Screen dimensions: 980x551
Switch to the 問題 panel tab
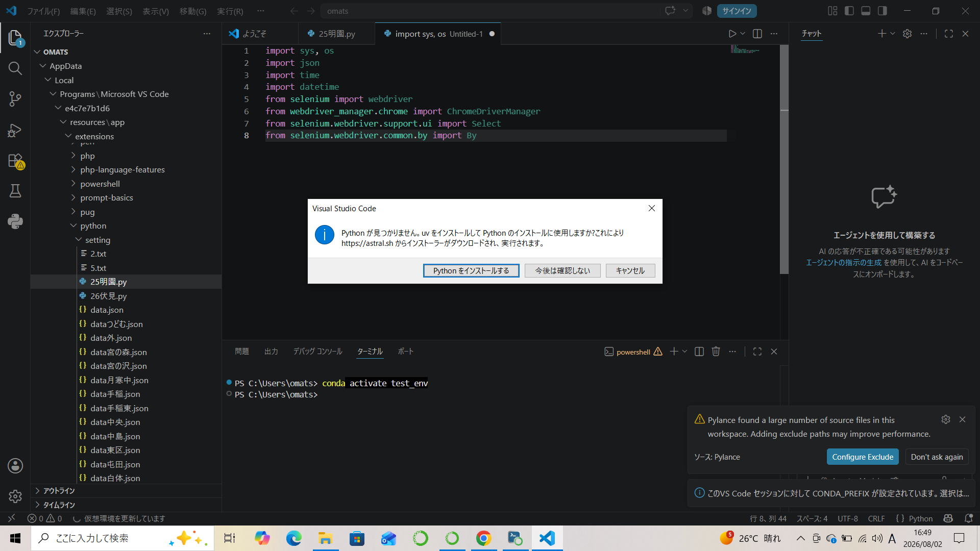(x=242, y=352)
